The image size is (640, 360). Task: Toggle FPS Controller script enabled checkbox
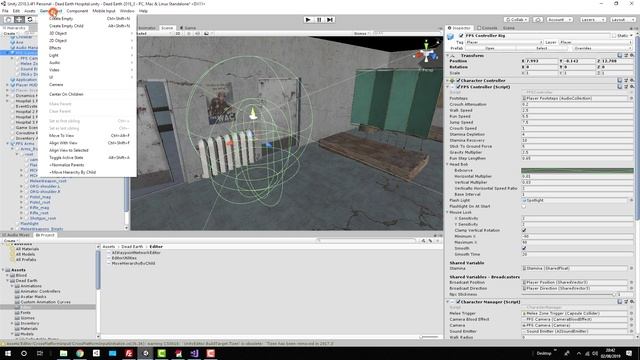click(x=458, y=87)
